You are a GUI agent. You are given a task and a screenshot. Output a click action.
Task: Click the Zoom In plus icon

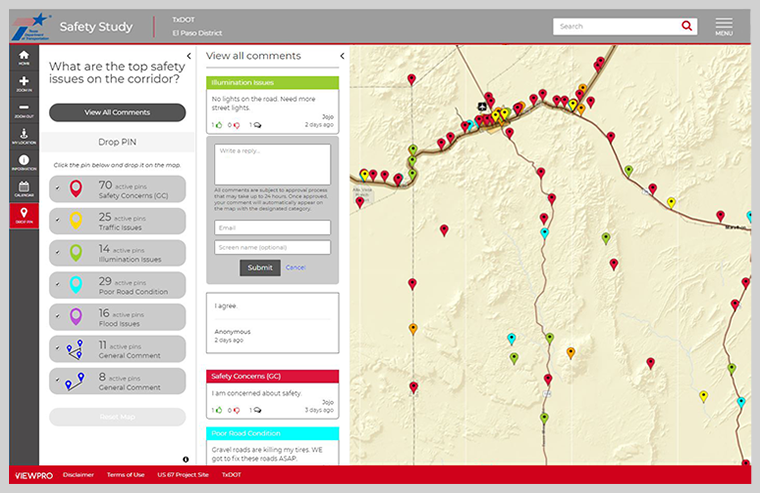pyautogui.click(x=24, y=84)
